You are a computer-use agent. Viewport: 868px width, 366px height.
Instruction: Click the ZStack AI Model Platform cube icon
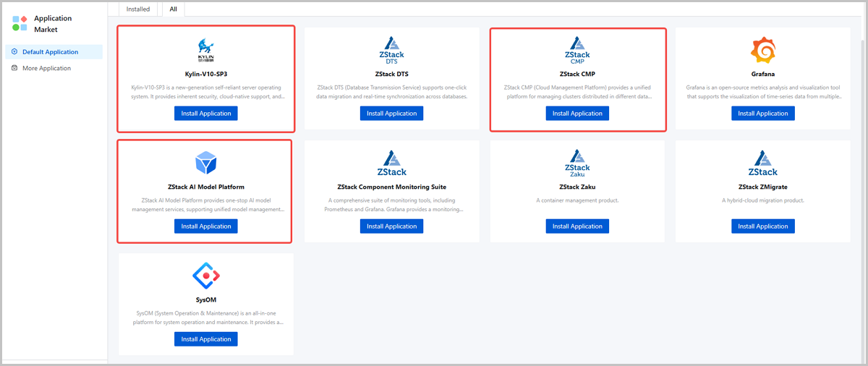[206, 163]
